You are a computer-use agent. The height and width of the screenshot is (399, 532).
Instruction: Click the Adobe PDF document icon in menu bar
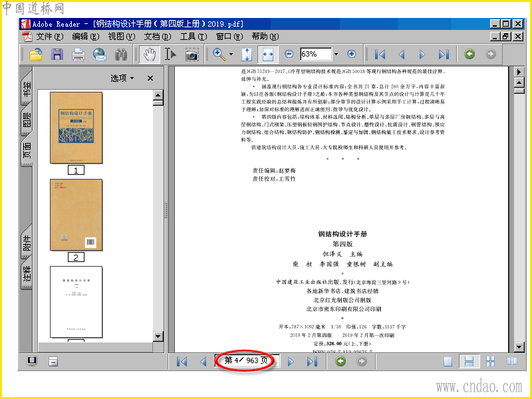[x=27, y=37]
